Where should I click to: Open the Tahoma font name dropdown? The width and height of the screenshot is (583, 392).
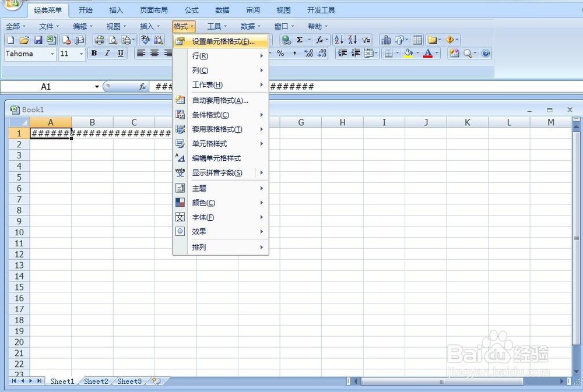52,54
